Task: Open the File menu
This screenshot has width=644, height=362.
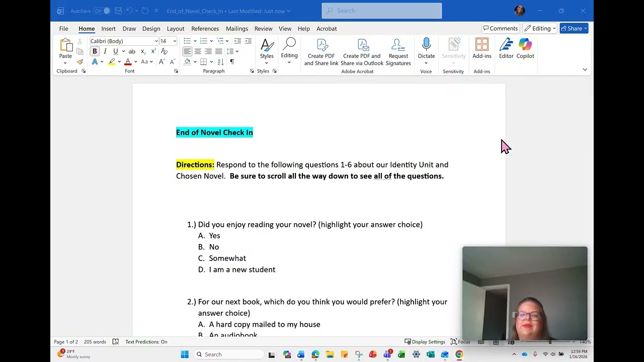Action: pyautogui.click(x=63, y=29)
